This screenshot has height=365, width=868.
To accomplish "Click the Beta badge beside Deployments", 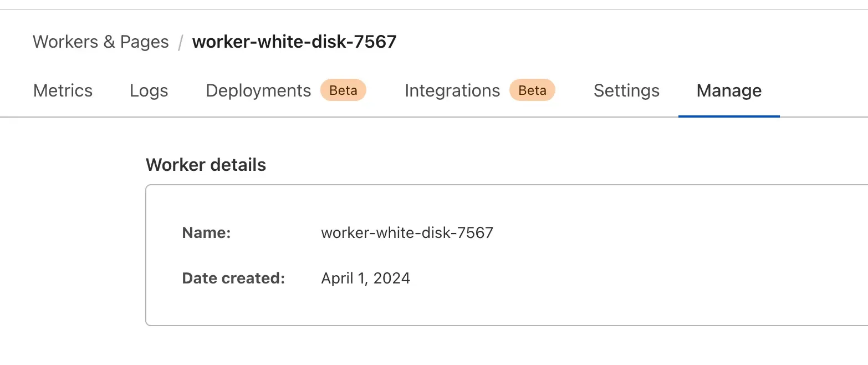I will [343, 90].
